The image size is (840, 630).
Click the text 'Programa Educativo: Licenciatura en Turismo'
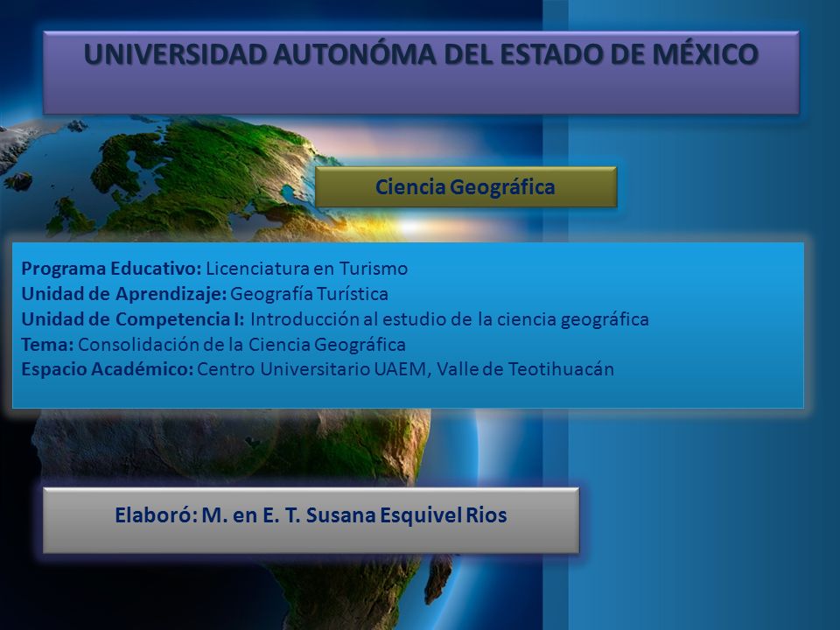tap(214, 269)
